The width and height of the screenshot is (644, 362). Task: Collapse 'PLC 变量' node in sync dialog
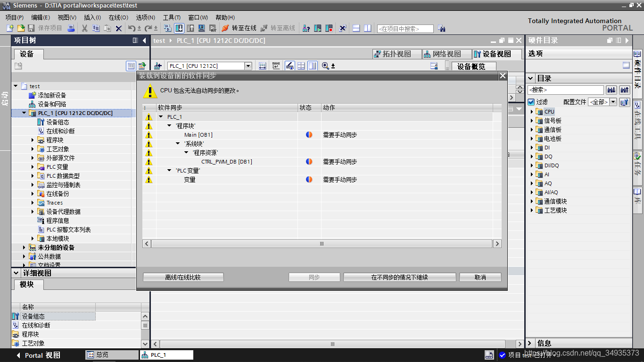[x=170, y=171]
